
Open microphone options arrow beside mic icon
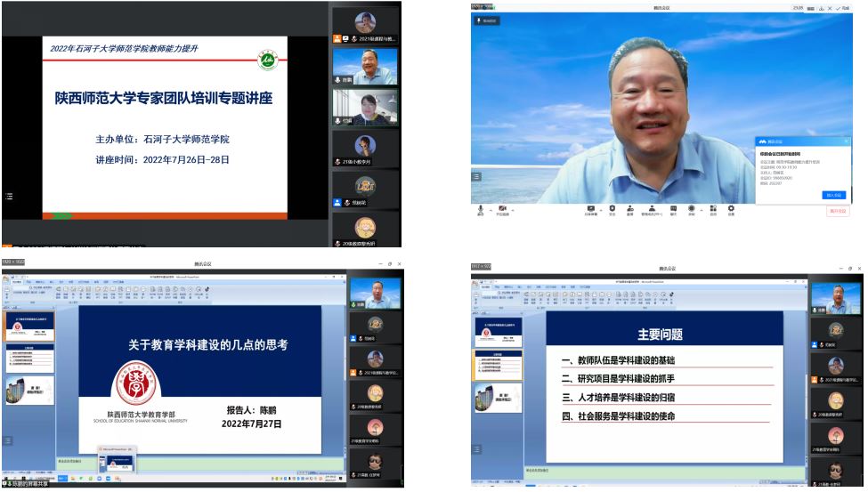point(491,210)
